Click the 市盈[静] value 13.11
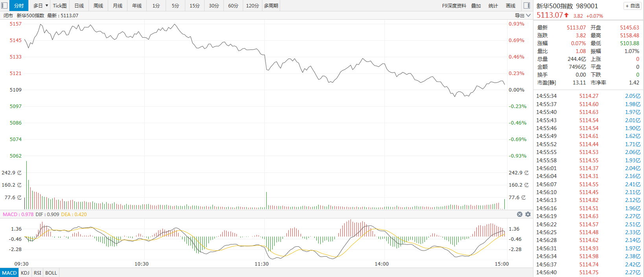The width and height of the screenshot is (644, 277). coord(579,83)
